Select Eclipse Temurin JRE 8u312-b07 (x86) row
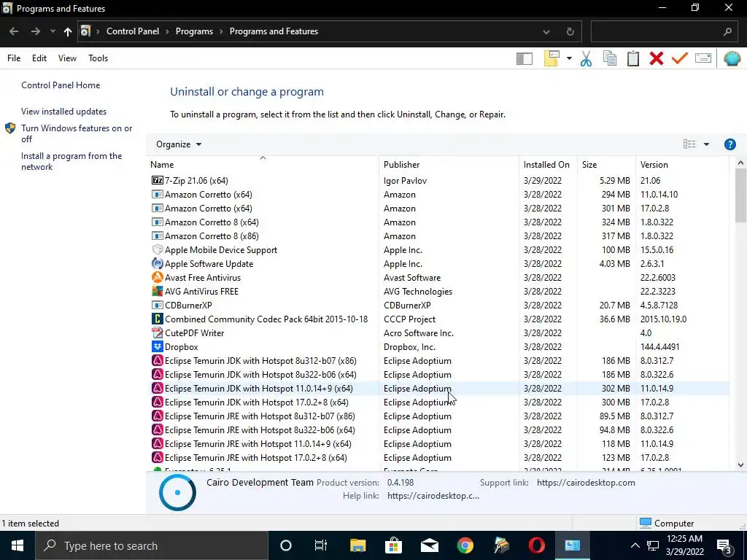Image resolution: width=747 pixels, height=560 pixels. (x=438, y=416)
